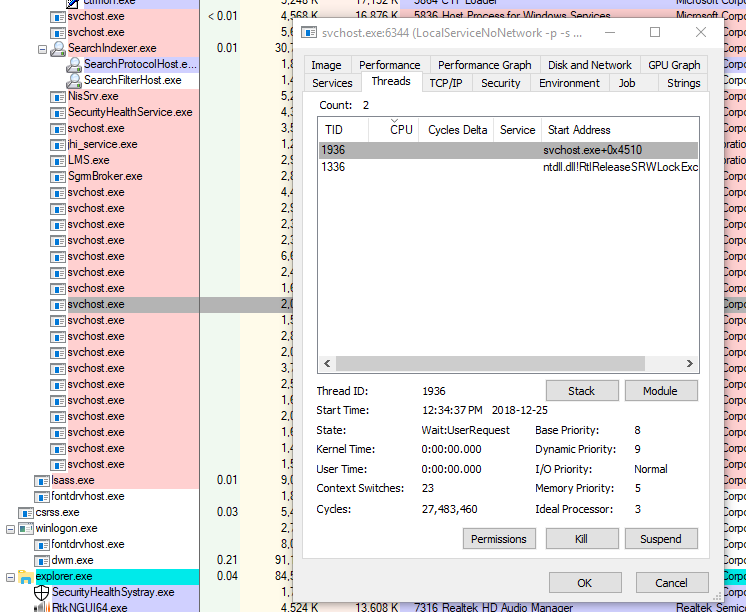Click the winlogon.exe process icon
The height and width of the screenshot is (612, 746).
pyautogui.click(x=26, y=529)
